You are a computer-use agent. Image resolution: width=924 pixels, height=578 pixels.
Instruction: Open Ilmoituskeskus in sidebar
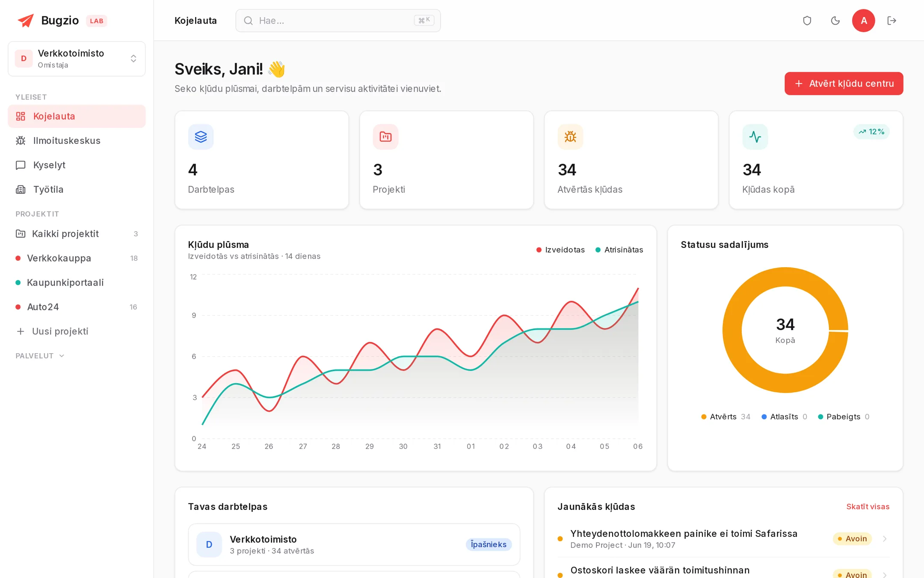click(x=77, y=140)
